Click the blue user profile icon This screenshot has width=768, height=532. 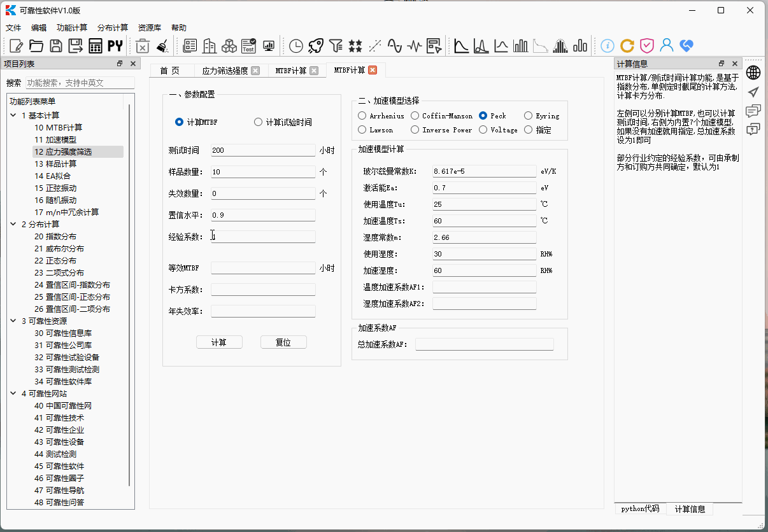666,45
